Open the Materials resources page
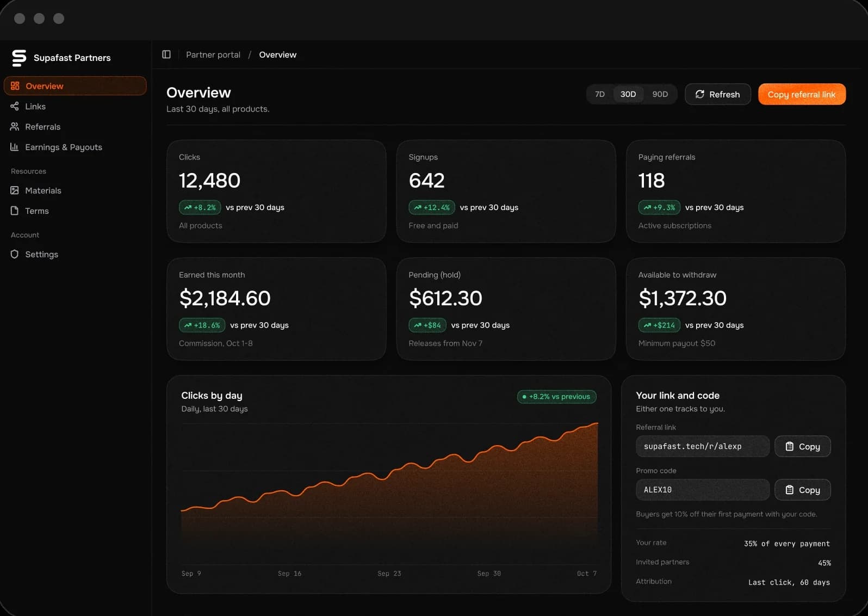868x616 pixels. pyautogui.click(x=75, y=190)
